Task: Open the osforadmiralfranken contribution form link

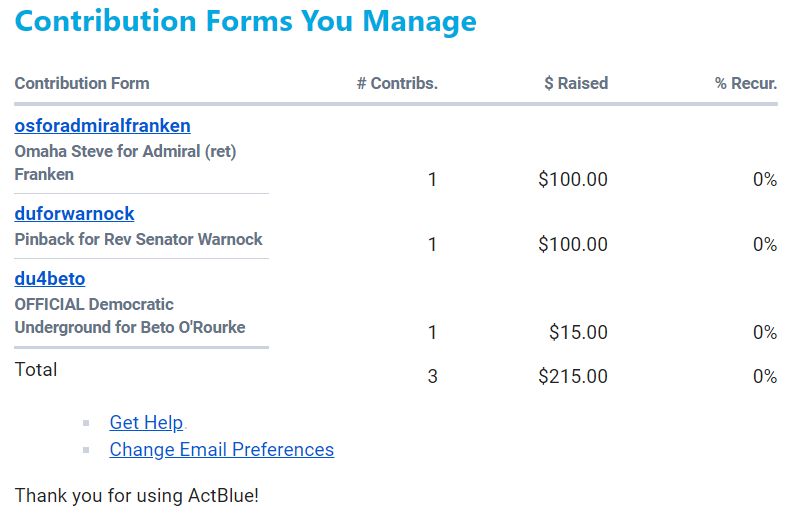Action: tap(102, 126)
